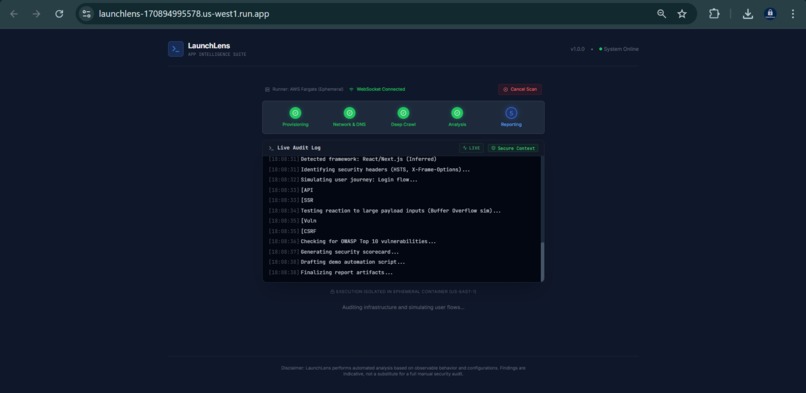Click the '[API' log entry

[x=307, y=190]
